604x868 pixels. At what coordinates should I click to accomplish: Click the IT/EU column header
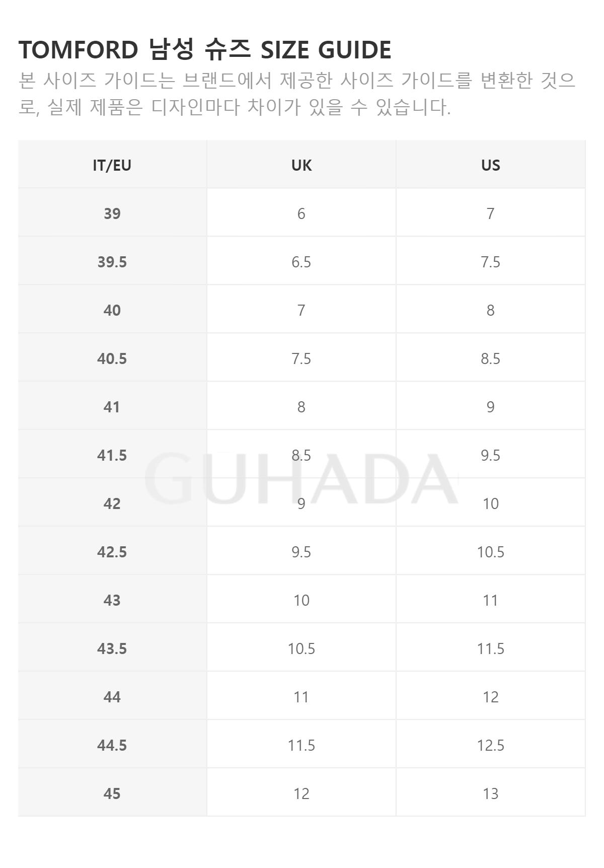(112, 165)
